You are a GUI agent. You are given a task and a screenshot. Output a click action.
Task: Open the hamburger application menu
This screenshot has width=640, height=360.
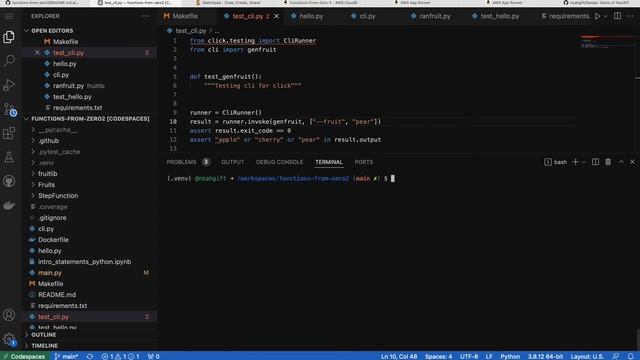pos(9,16)
